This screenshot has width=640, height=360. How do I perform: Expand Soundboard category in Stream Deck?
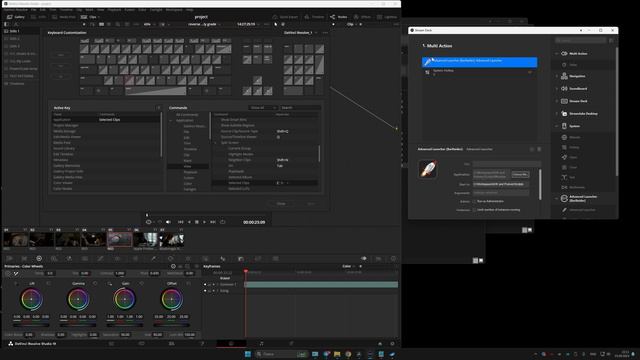pos(557,89)
